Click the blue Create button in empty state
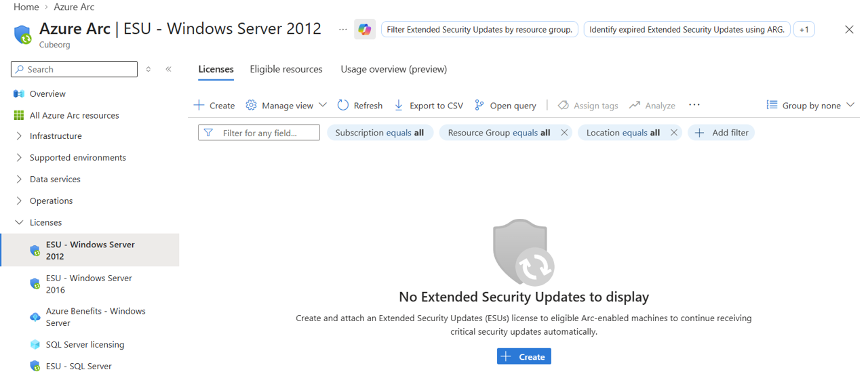 (x=524, y=356)
